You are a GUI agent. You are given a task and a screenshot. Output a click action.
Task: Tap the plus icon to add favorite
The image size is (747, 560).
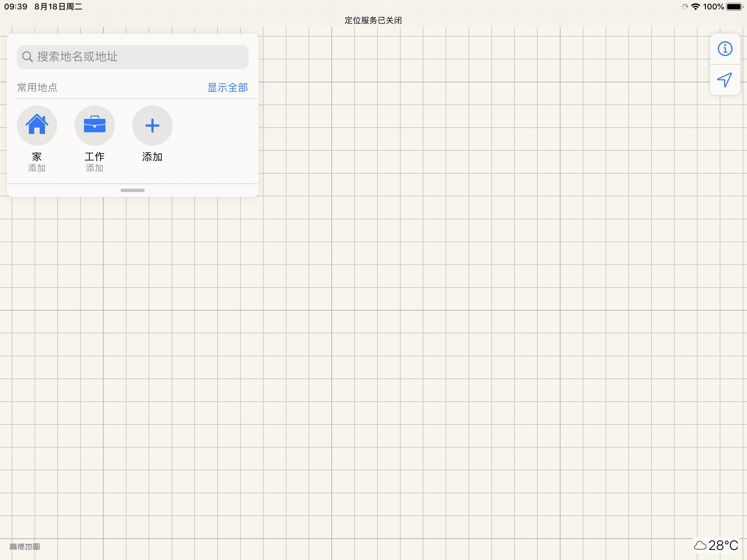(152, 125)
